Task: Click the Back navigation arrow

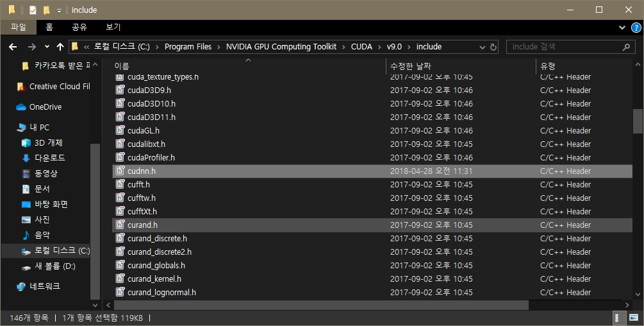Action: 13,47
